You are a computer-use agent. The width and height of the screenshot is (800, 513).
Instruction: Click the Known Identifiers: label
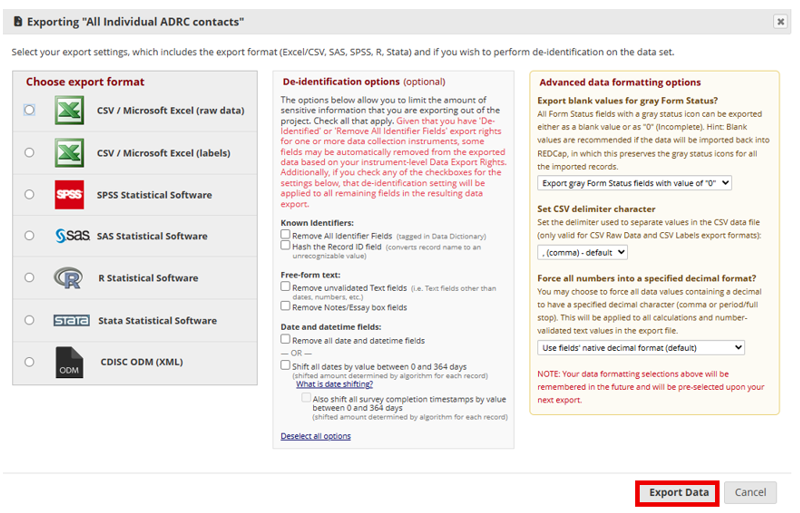click(x=317, y=223)
